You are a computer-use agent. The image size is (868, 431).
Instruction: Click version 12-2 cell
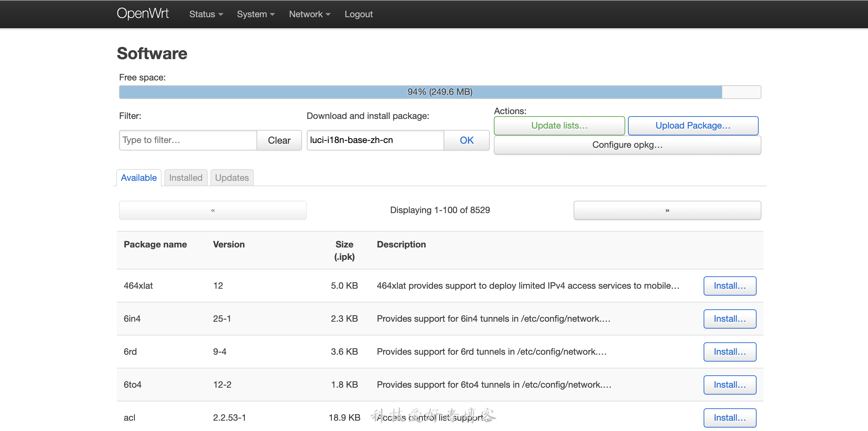coord(222,385)
